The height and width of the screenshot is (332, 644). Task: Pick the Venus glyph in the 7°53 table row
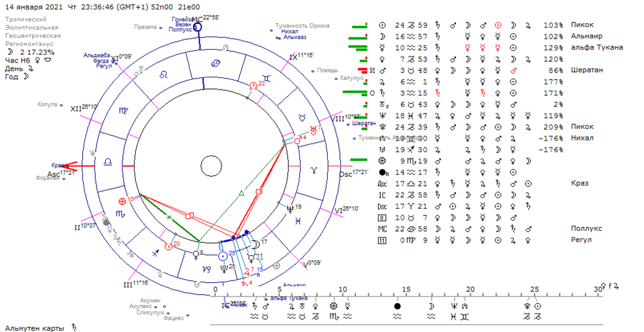(382, 59)
